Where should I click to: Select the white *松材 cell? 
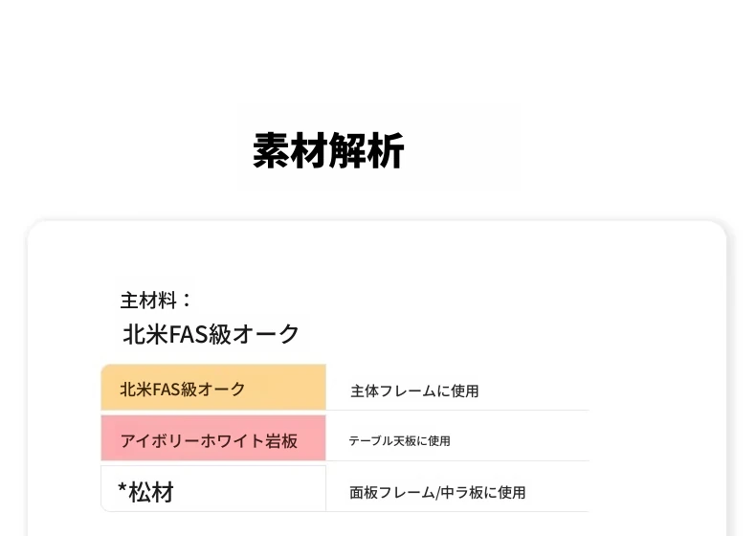tap(213, 489)
